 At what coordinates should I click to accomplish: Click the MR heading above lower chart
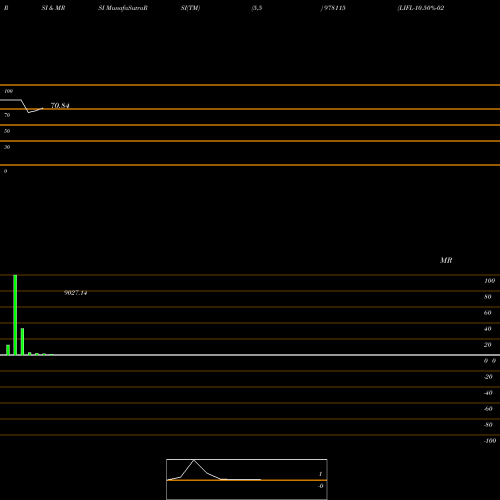pos(446,260)
